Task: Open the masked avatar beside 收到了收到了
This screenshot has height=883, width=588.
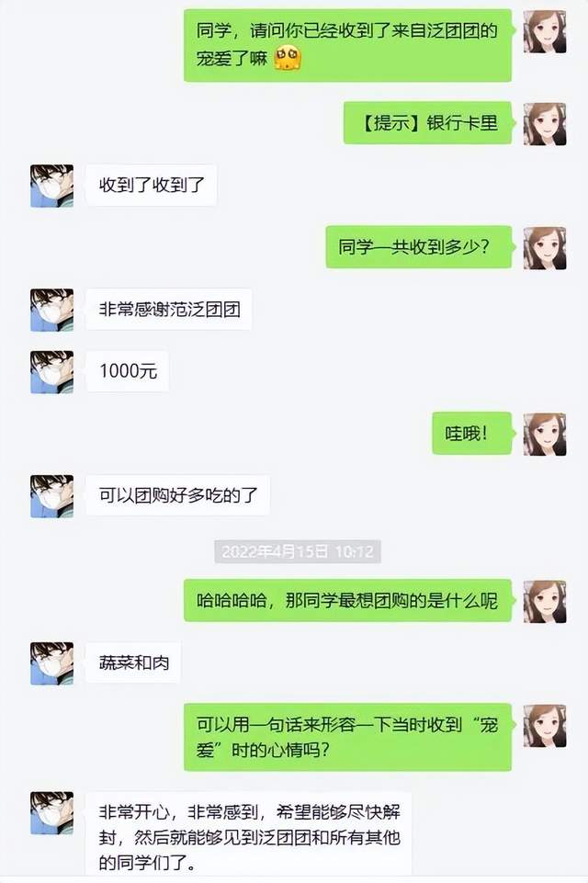Action: tap(51, 186)
